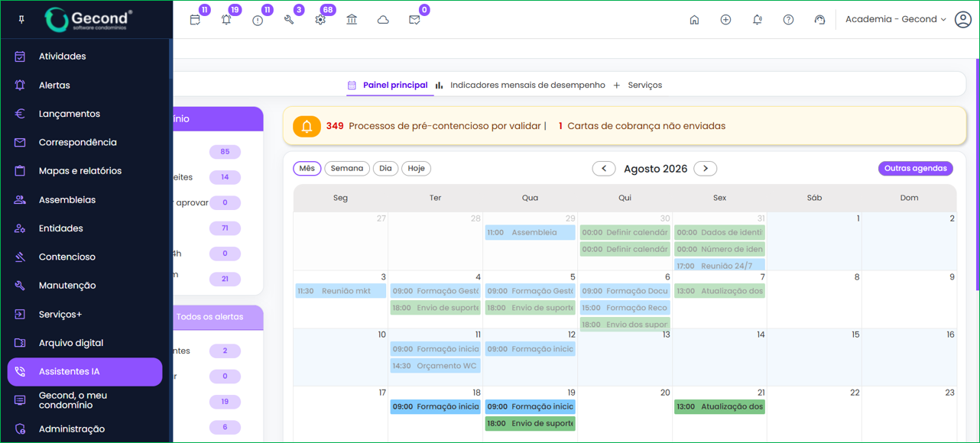Click the count badge 85
980x443 pixels.
pos(225,152)
